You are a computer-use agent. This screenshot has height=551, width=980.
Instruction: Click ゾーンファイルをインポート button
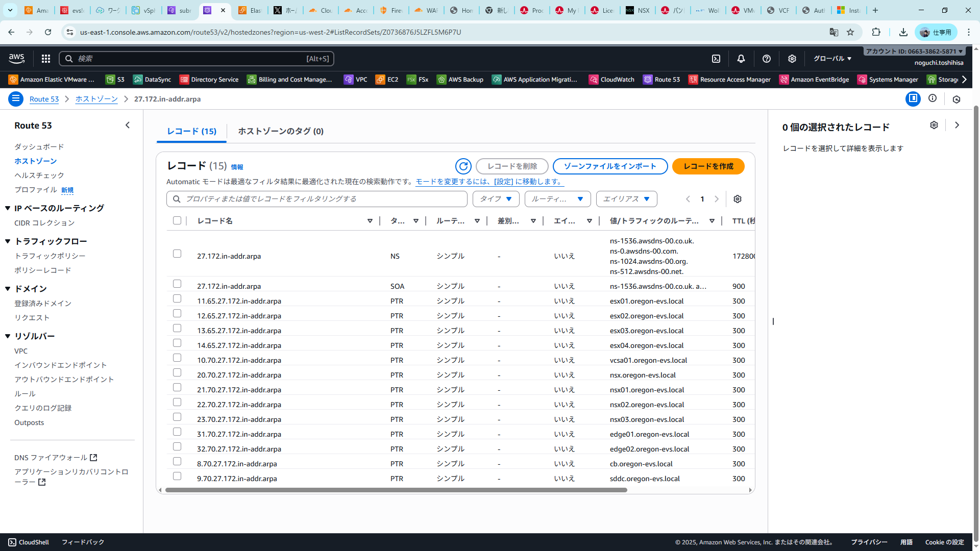pyautogui.click(x=610, y=166)
